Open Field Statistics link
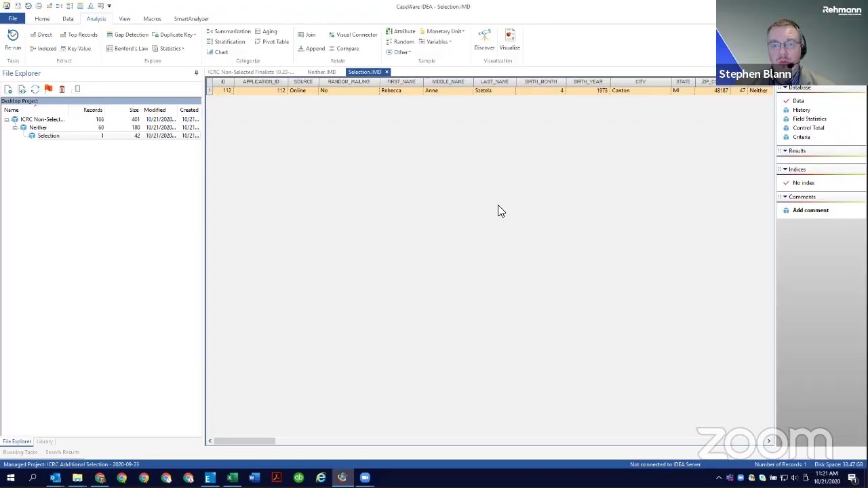This screenshot has width=868, height=488. (810, 119)
